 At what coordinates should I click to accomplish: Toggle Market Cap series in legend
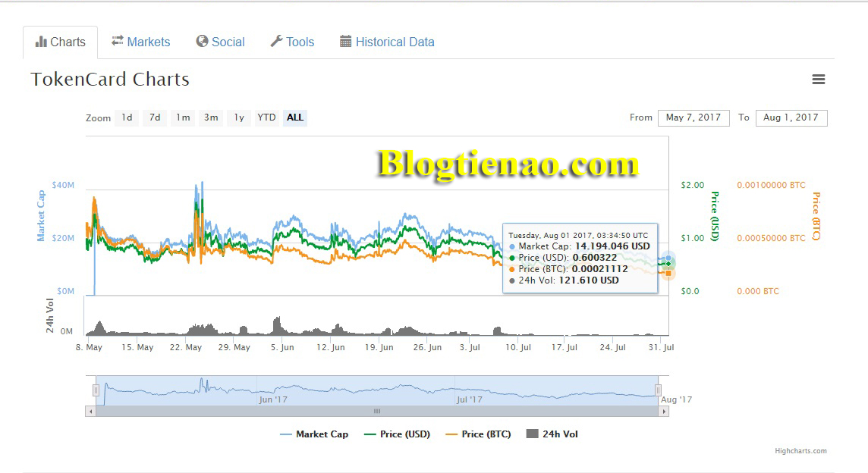[314, 434]
